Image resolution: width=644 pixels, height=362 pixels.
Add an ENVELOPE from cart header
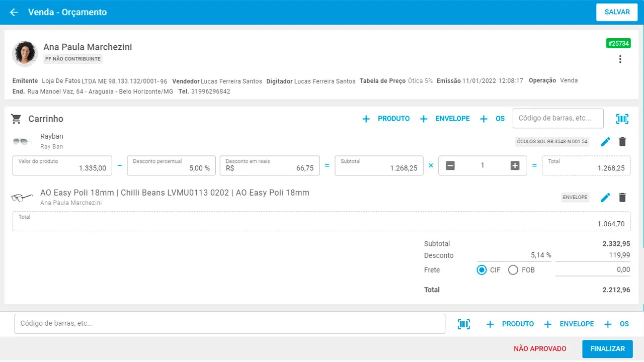pos(445,119)
